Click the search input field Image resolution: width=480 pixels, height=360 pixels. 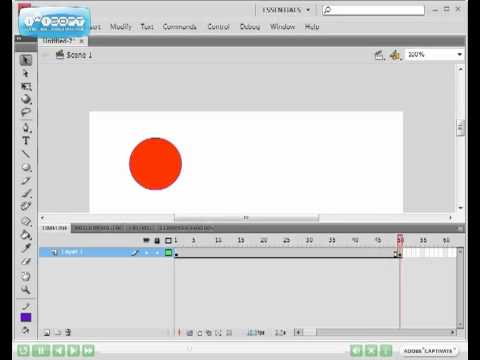[373, 10]
